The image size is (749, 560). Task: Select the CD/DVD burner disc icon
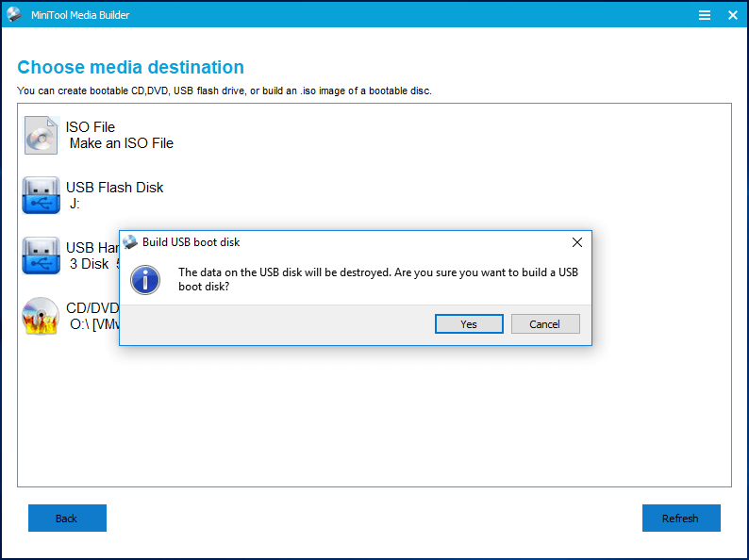pos(42,316)
